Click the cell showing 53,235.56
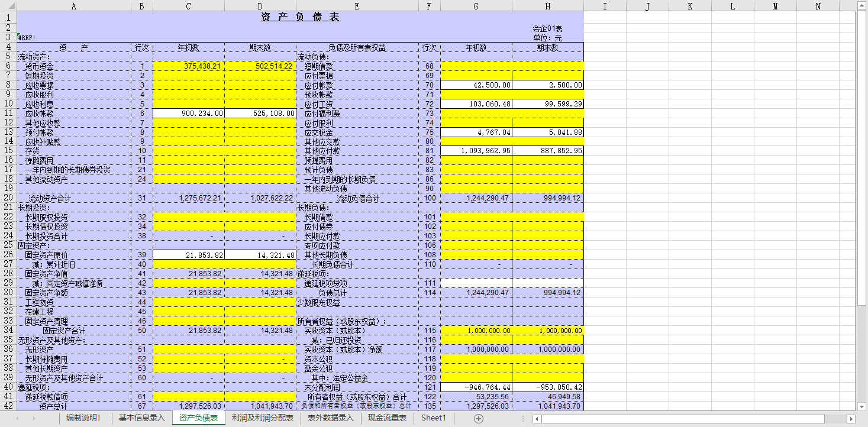This screenshot has height=427, width=868. click(x=476, y=396)
